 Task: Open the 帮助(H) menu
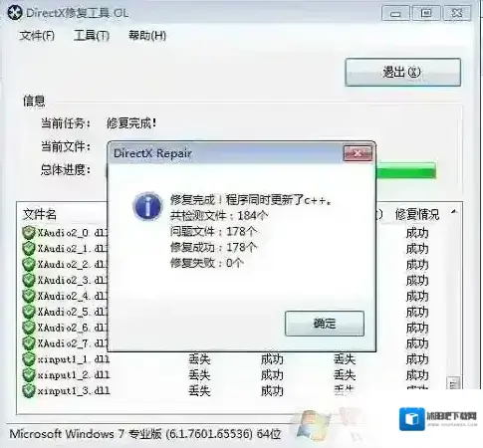click(x=147, y=35)
